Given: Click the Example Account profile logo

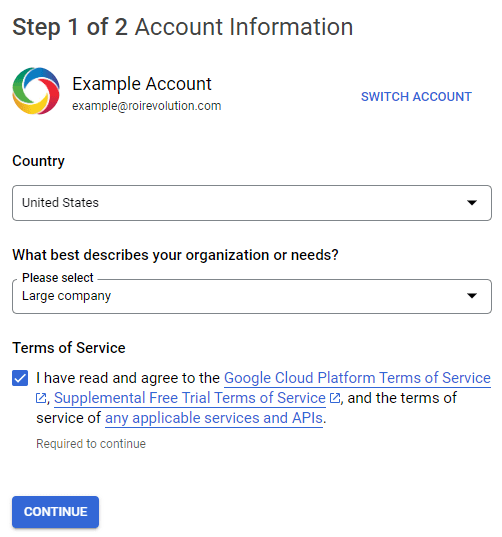Looking at the screenshot, I should [36, 91].
